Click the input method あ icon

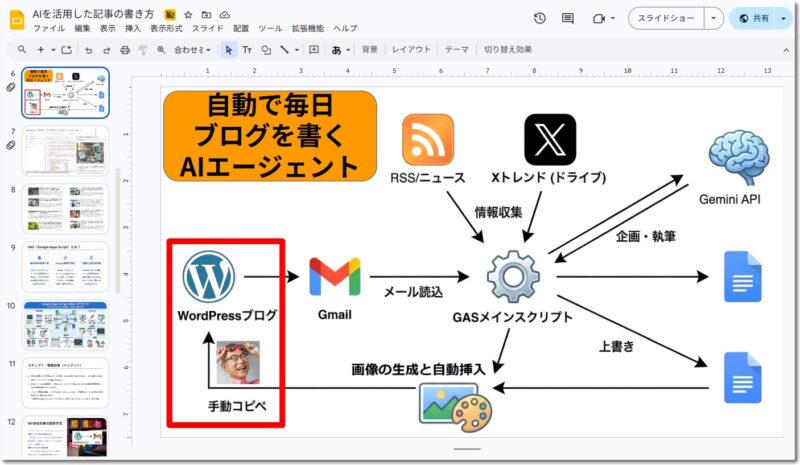336,50
